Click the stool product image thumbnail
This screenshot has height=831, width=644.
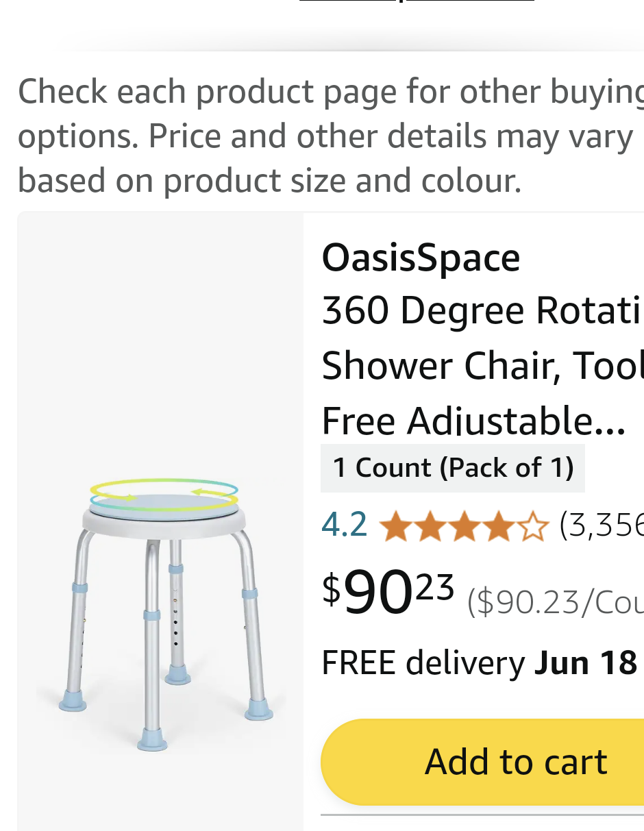160,603
